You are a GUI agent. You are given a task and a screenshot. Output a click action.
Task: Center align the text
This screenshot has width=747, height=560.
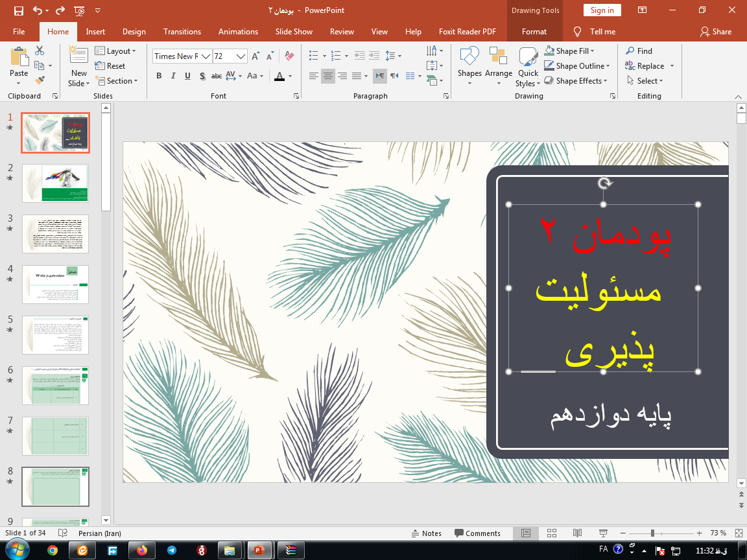click(327, 76)
